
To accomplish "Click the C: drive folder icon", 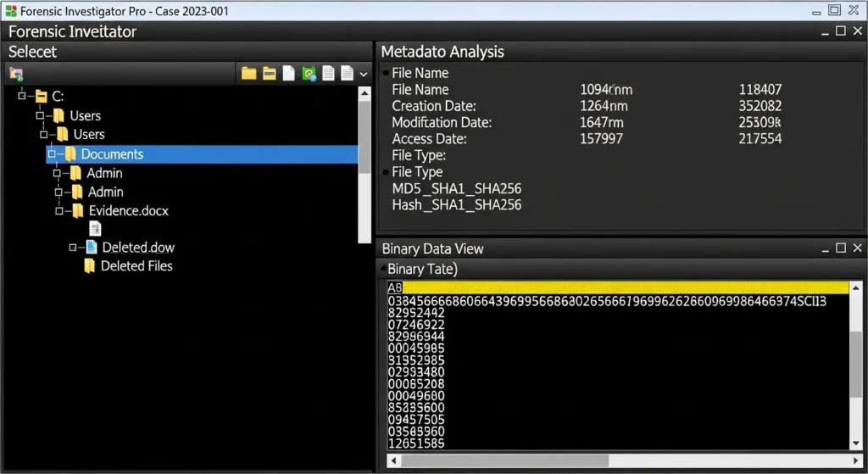I will 41,97.
